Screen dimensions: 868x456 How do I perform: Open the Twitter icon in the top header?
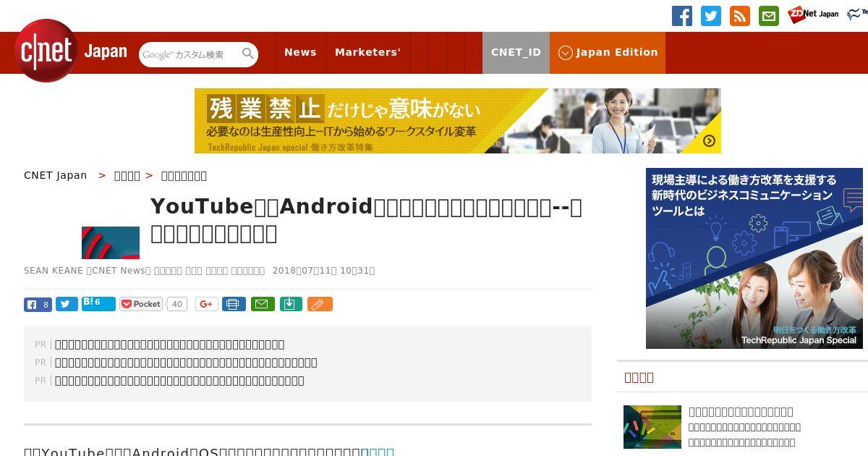click(711, 16)
